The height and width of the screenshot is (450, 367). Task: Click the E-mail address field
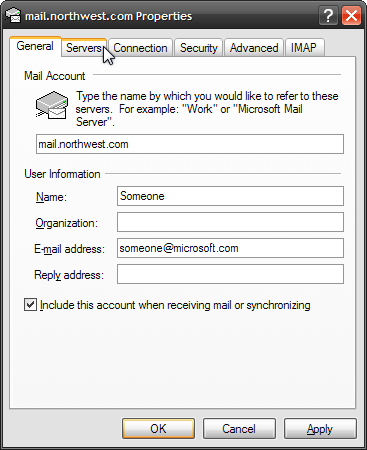(230, 248)
